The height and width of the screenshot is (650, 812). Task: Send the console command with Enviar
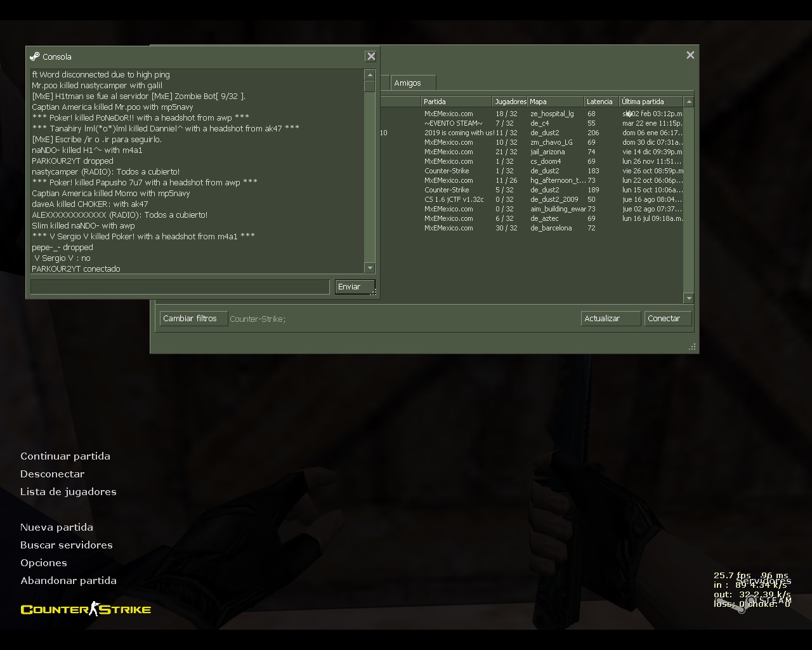pos(355,287)
